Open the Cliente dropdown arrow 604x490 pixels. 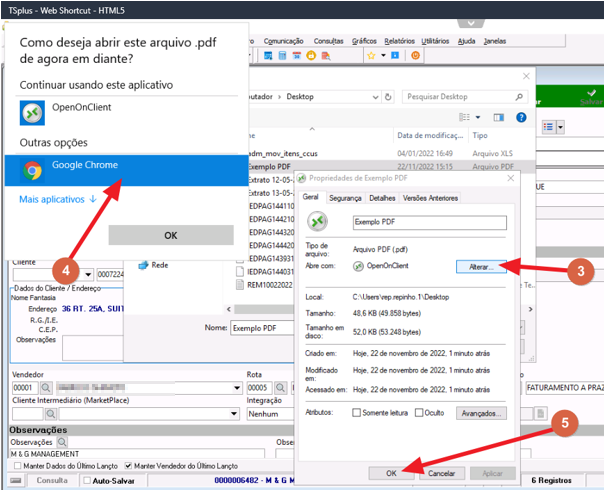tap(88, 274)
